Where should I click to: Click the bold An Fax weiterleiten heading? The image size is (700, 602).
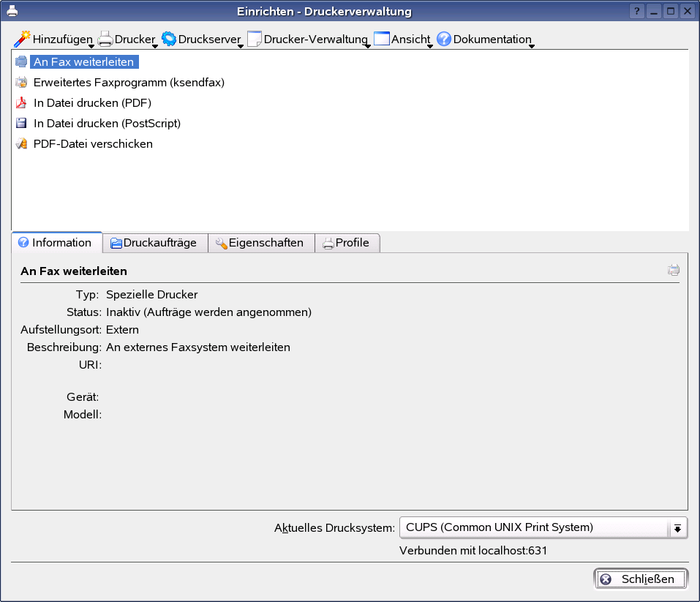click(x=74, y=271)
